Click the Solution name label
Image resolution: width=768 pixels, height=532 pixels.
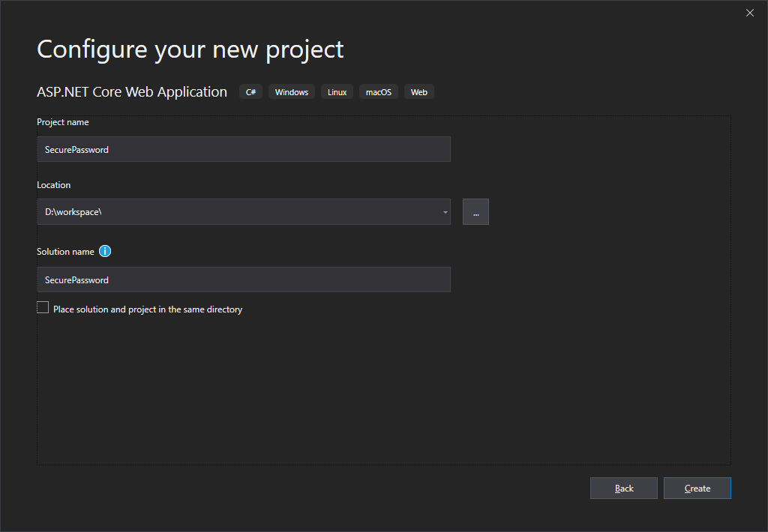(x=65, y=252)
